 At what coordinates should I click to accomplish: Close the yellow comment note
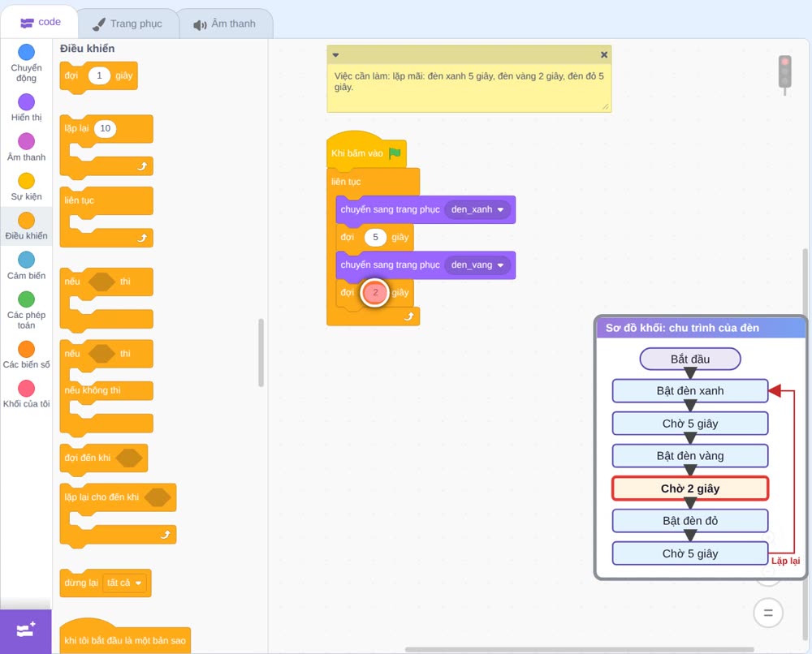coord(604,54)
